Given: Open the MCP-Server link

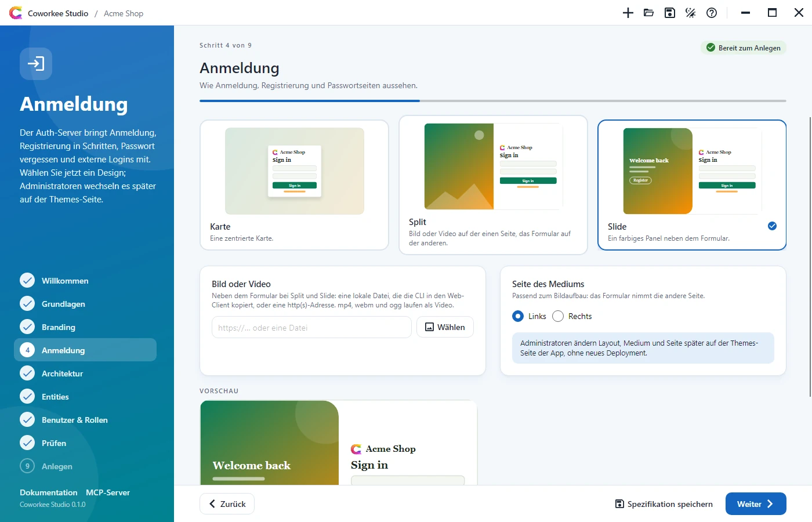Looking at the screenshot, I should (x=108, y=492).
